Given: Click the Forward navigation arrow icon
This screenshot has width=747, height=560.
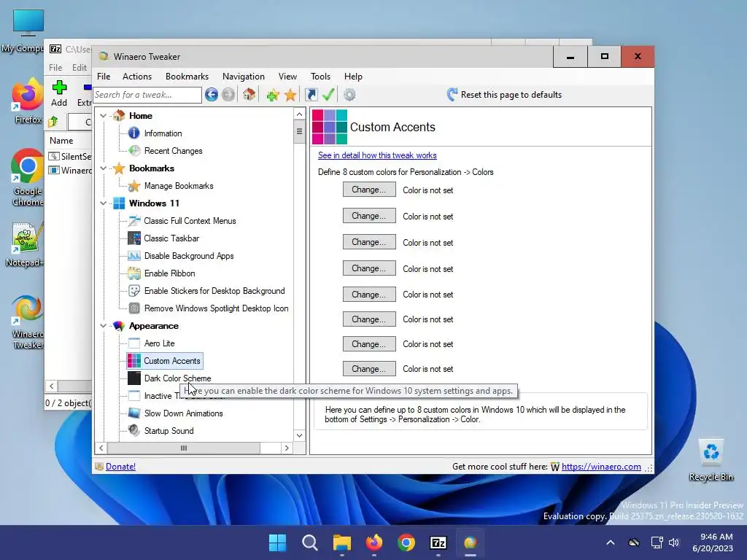Looking at the screenshot, I should coord(228,95).
